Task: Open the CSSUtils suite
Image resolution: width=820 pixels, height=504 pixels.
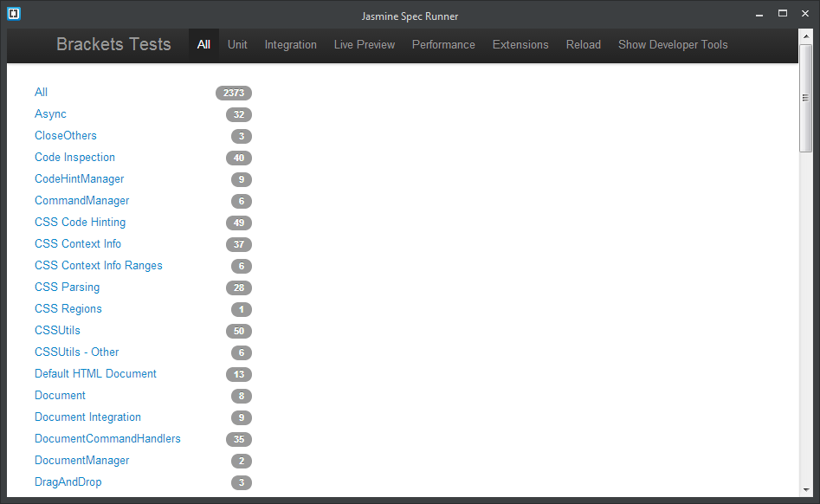Action: tap(57, 331)
